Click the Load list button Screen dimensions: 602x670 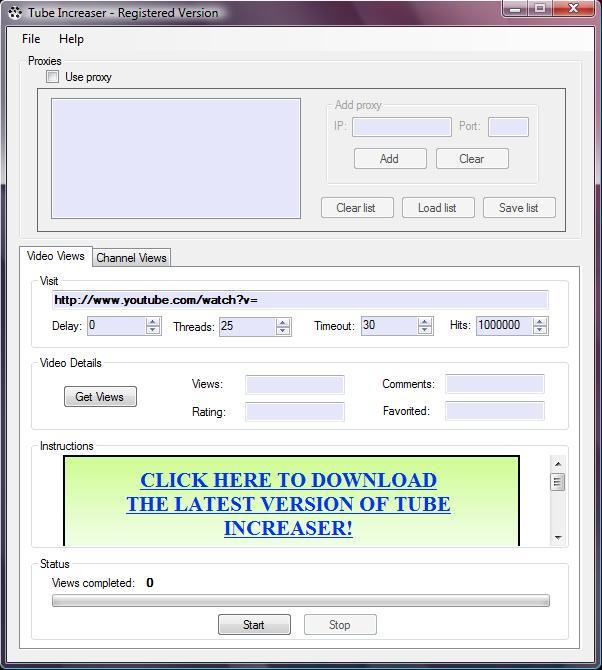pos(438,208)
